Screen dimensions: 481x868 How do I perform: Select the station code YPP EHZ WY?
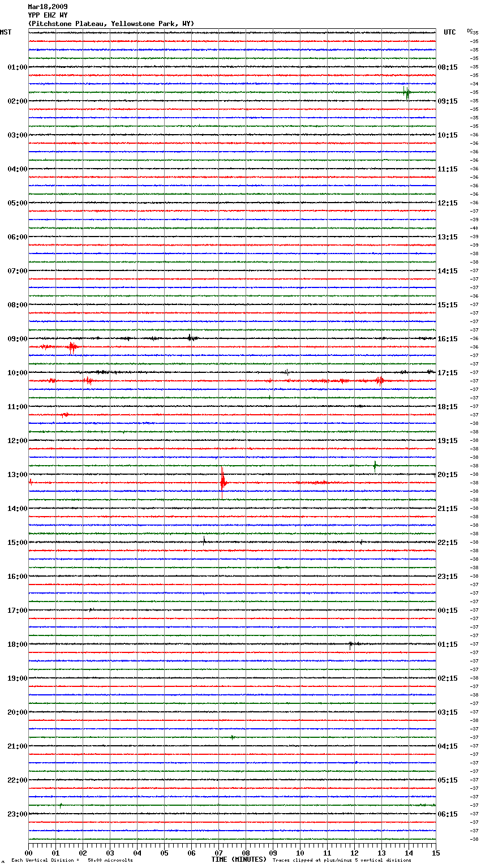click(48, 15)
